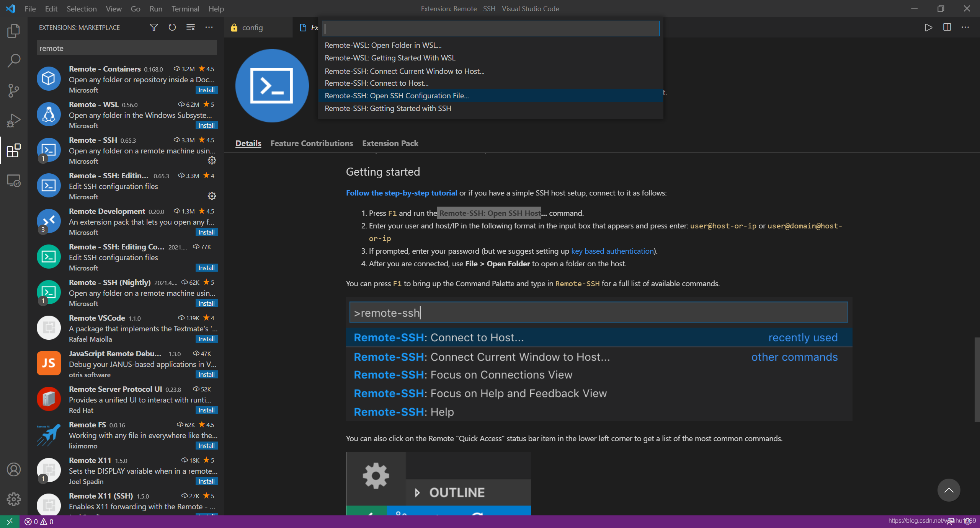Open the Run and Debug view

point(14,120)
